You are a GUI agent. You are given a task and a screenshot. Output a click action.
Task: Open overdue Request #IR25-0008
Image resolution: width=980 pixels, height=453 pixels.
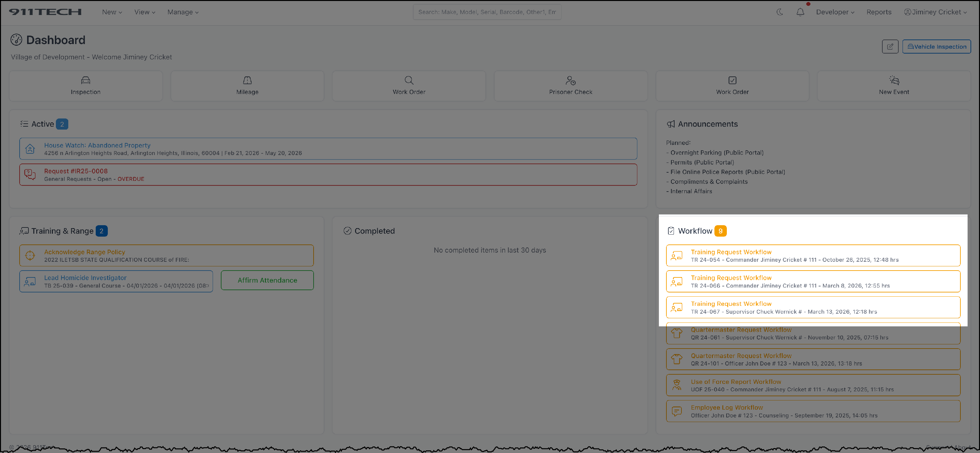76,171
